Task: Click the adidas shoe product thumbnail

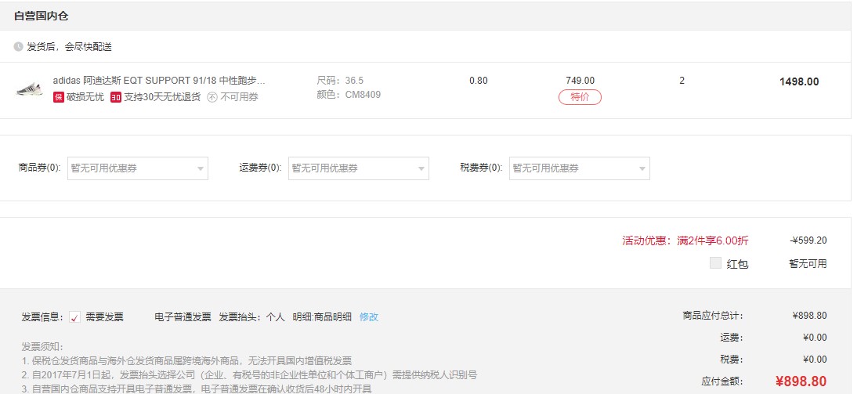Action: pyautogui.click(x=29, y=89)
